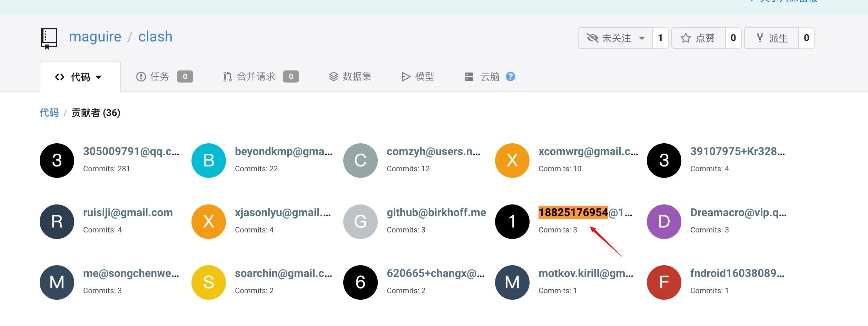
Task: Expand the 未关注 dropdown arrow
Action: [x=642, y=38]
